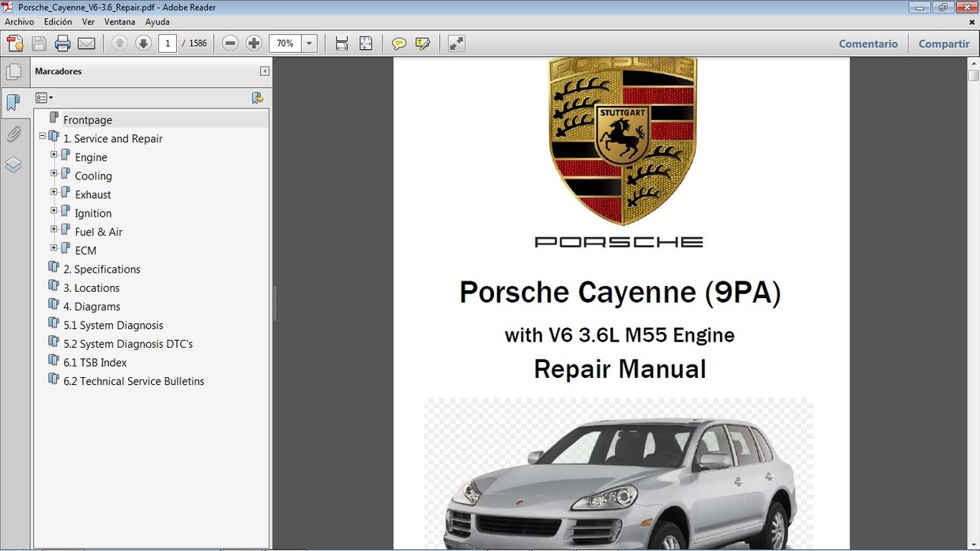Screen dimensions: 980x551
Task: Click the Comentario link
Action: [868, 43]
